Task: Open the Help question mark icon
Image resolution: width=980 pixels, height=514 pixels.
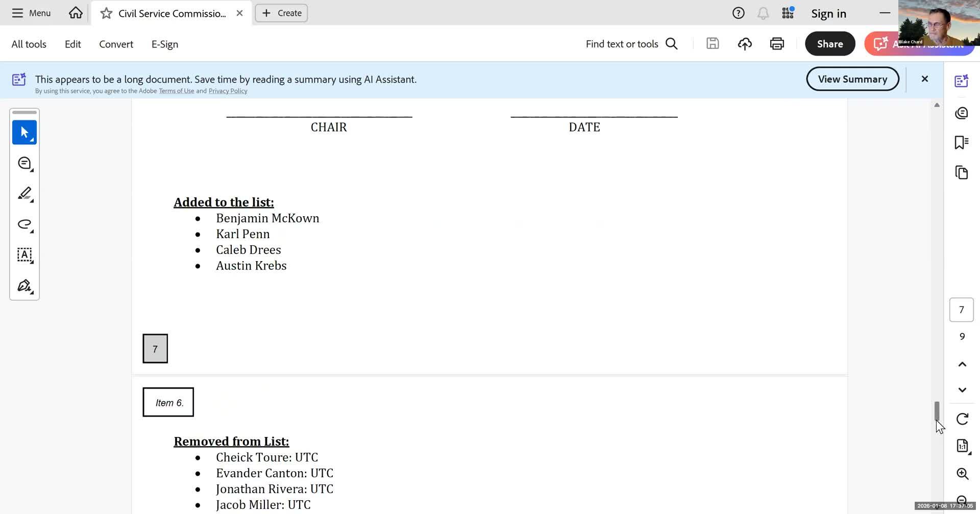Action: tap(738, 13)
